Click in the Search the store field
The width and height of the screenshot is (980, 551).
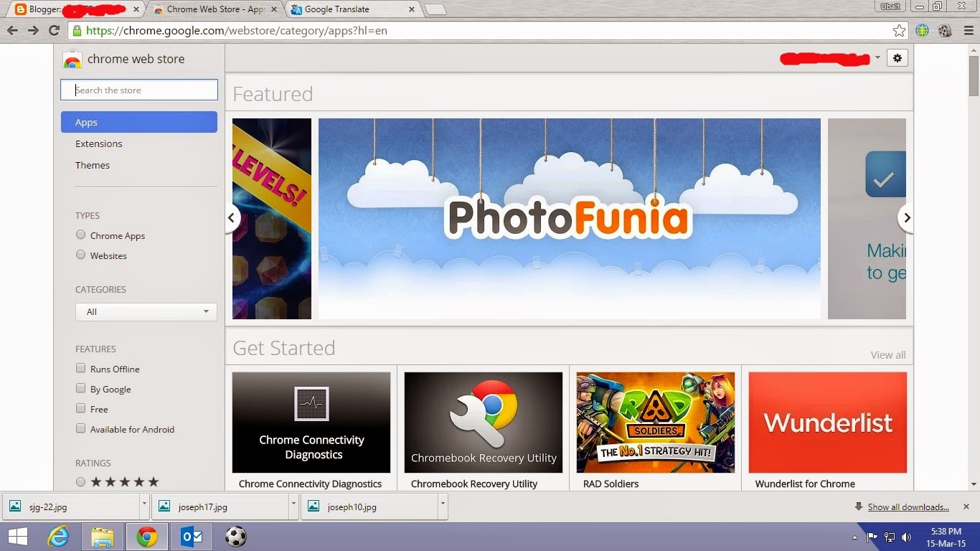pyautogui.click(x=139, y=90)
